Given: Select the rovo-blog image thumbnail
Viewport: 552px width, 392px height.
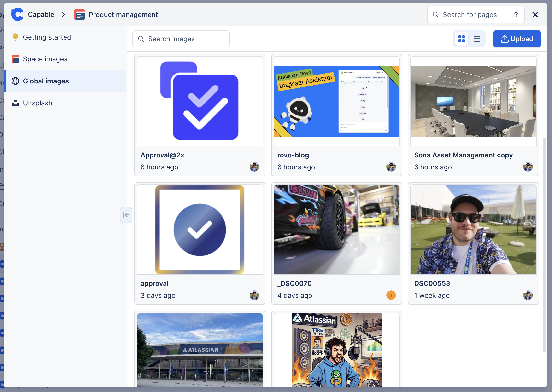Looking at the screenshot, I should tap(336, 101).
